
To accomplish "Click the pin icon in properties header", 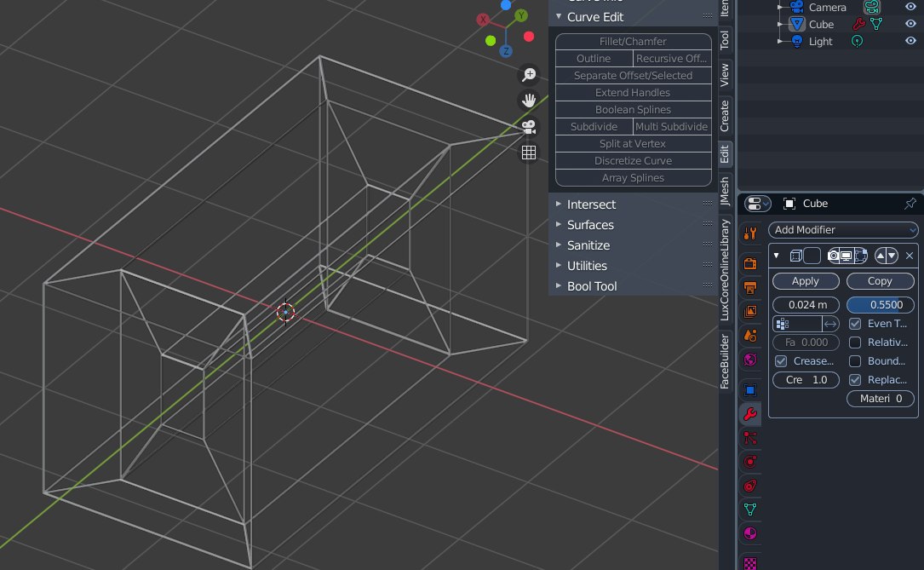I will point(910,204).
